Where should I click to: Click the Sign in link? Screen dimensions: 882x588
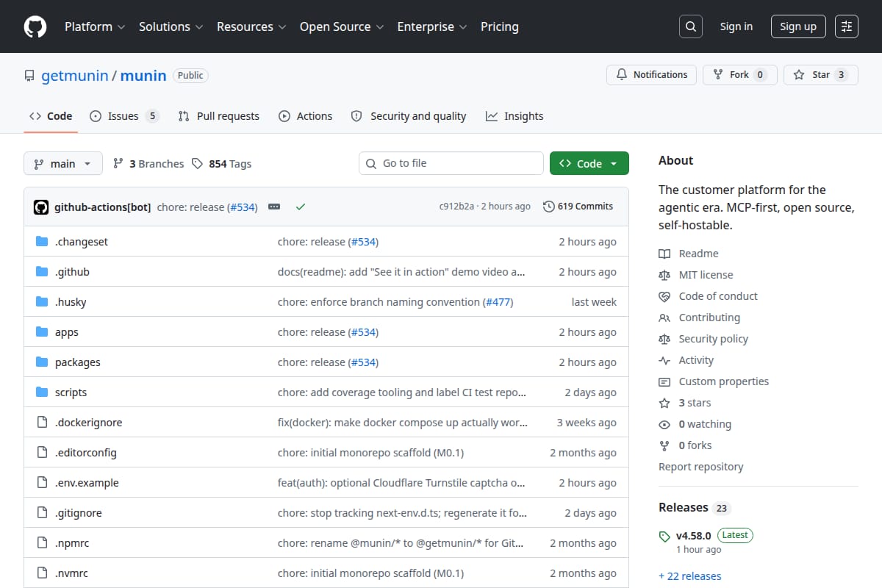click(x=736, y=26)
